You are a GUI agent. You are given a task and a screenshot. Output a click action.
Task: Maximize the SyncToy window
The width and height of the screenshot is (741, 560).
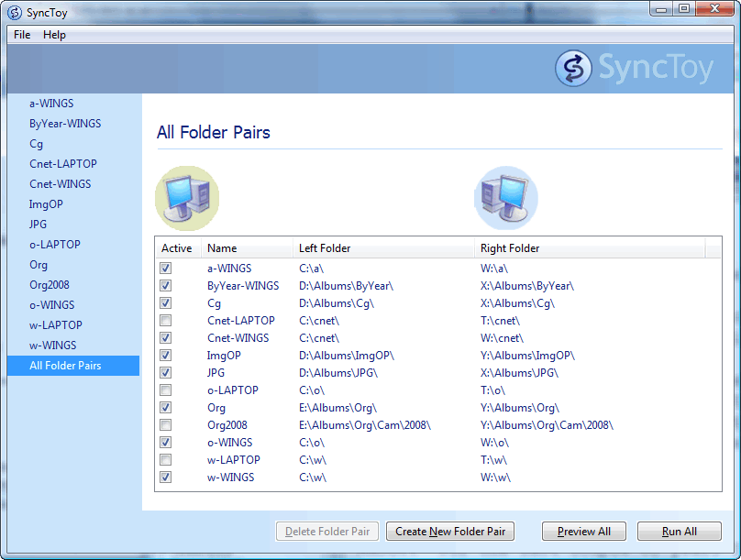point(684,8)
